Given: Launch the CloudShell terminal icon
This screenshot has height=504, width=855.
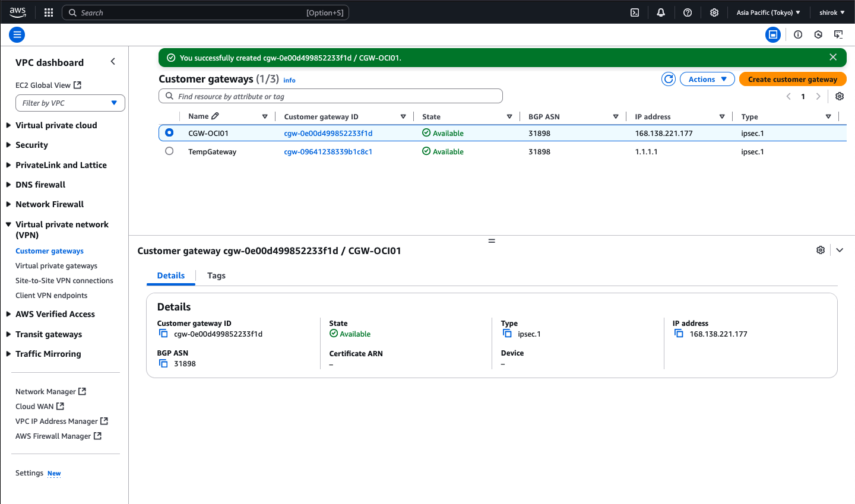Looking at the screenshot, I should 635,12.
